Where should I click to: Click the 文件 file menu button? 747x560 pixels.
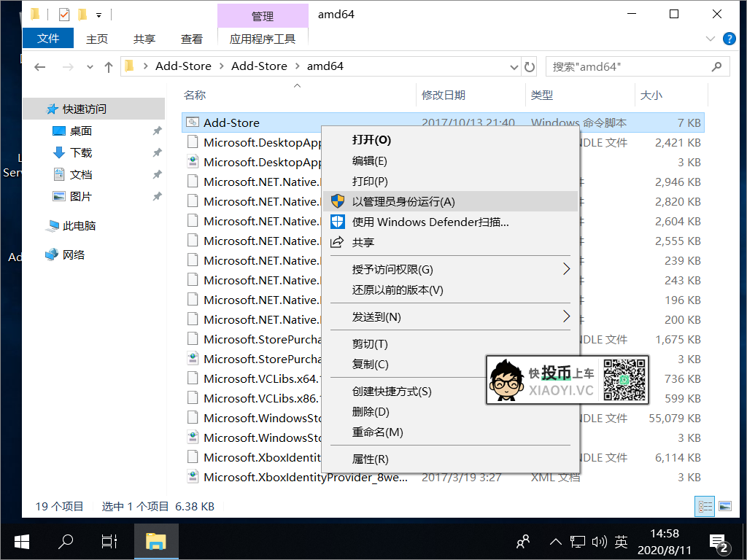[48, 39]
